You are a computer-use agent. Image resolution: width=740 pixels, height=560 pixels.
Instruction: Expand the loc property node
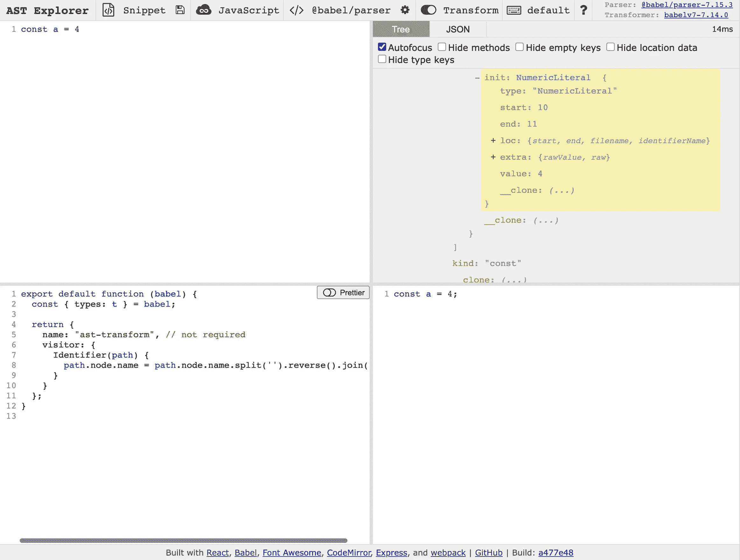(x=493, y=141)
